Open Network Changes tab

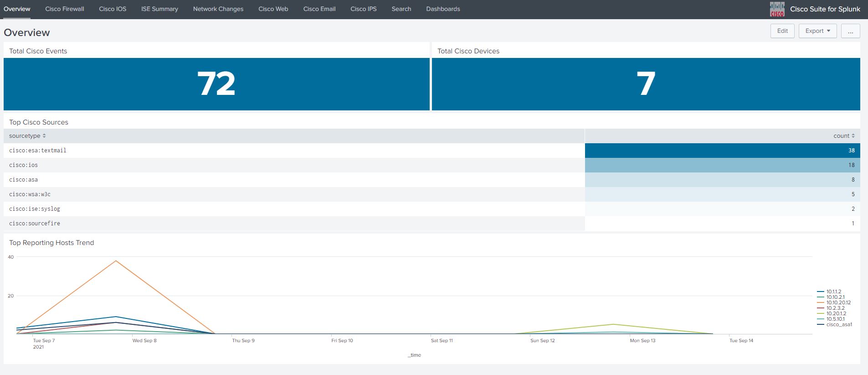[218, 9]
